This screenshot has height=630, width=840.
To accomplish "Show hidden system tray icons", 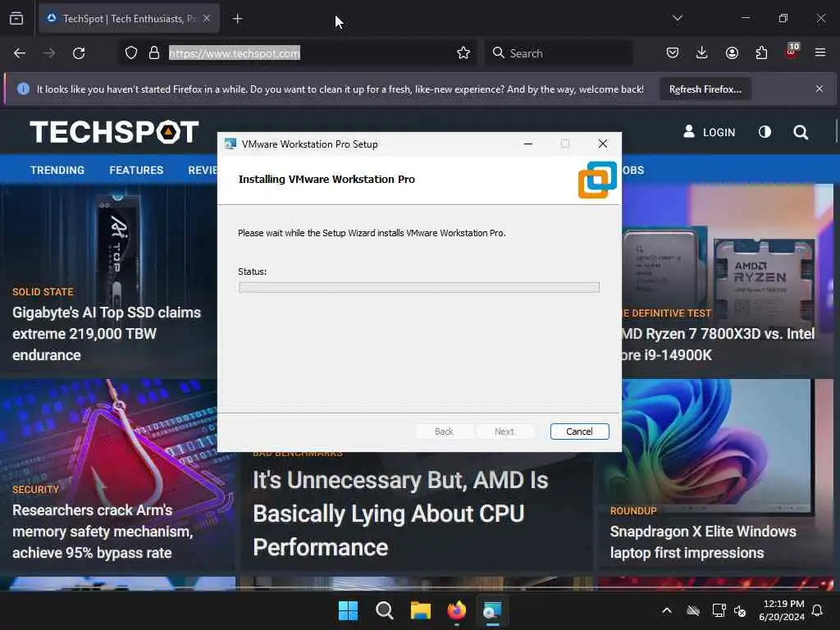I will tap(667, 610).
